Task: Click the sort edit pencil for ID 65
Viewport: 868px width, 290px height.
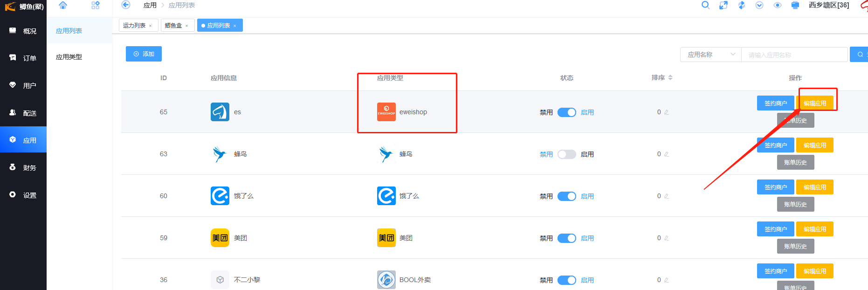Action: coord(667,112)
